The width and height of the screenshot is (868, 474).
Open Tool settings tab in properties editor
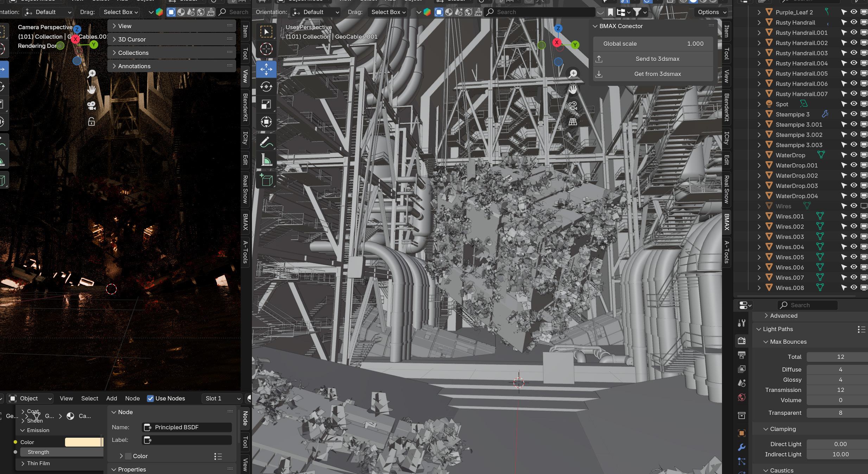(x=742, y=323)
